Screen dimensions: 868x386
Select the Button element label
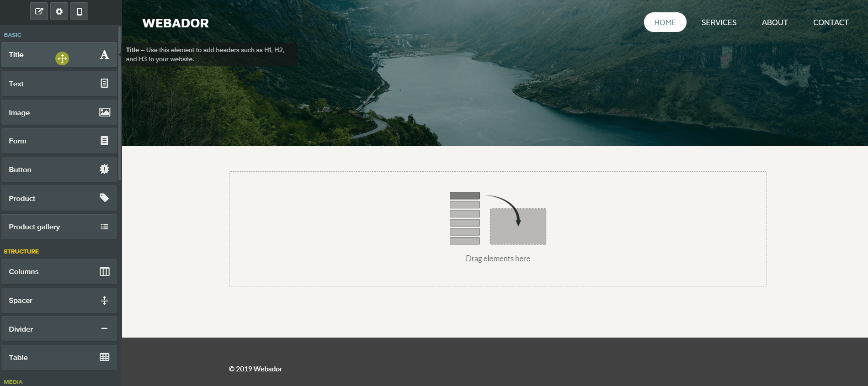20,170
